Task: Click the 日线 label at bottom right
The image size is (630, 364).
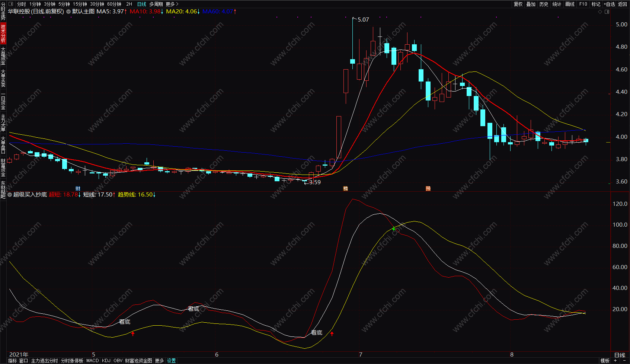Action: point(620,355)
